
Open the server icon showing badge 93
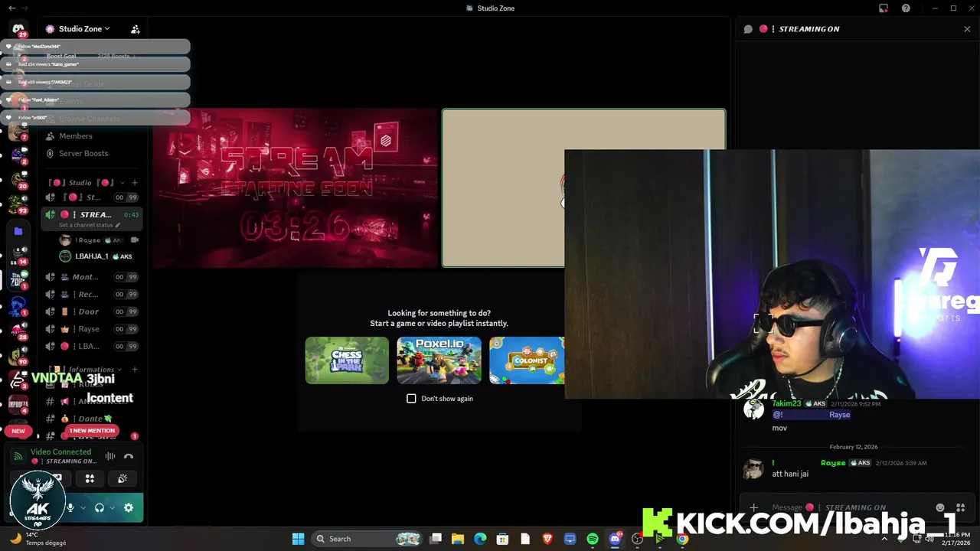(x=17, y=204)
